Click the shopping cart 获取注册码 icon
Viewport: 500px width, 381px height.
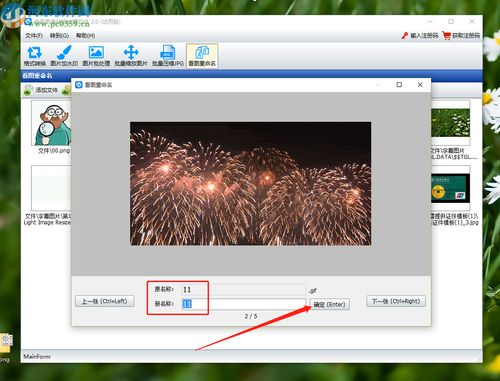pos(446,35)
